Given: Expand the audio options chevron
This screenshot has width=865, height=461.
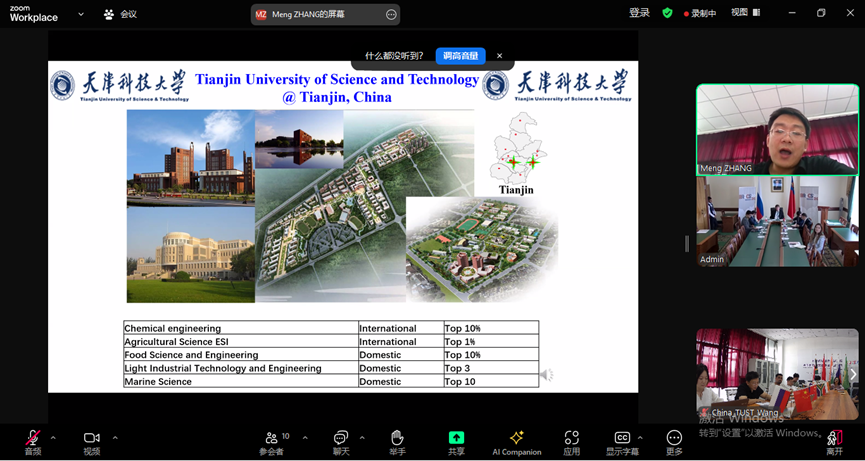Looking at the screenshot, I should [x=53, y=438].
